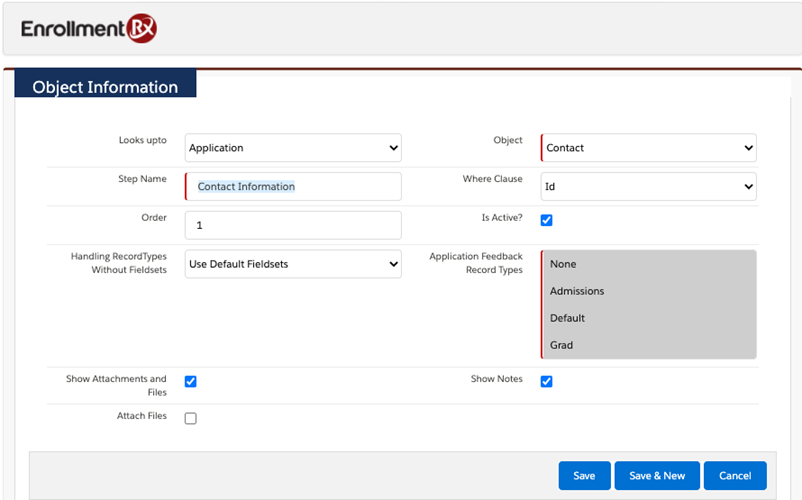Image resolution: width=802 pixels, height=500 pixels.
Task: Choose Default in Feedback Record Types list
Action: [x=567, y=318]
